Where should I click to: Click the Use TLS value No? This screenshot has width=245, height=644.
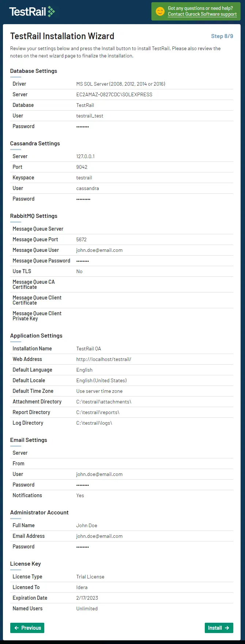pos(79,272)
